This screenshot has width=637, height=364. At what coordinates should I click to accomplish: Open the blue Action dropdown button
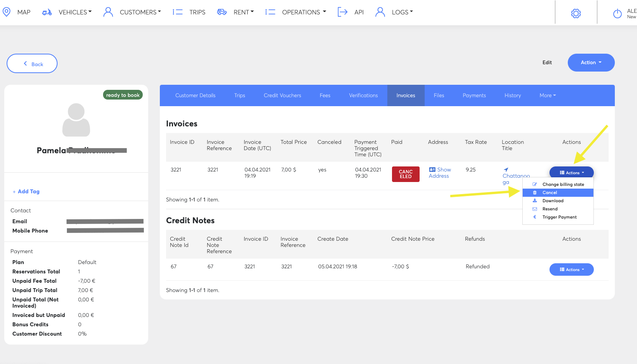[591, 63]
